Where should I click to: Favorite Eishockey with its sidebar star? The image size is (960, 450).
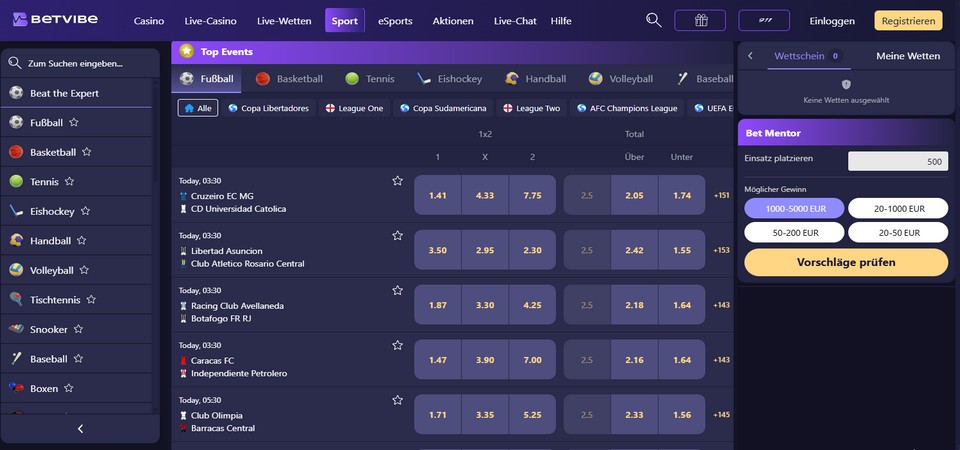click(85, 211)
